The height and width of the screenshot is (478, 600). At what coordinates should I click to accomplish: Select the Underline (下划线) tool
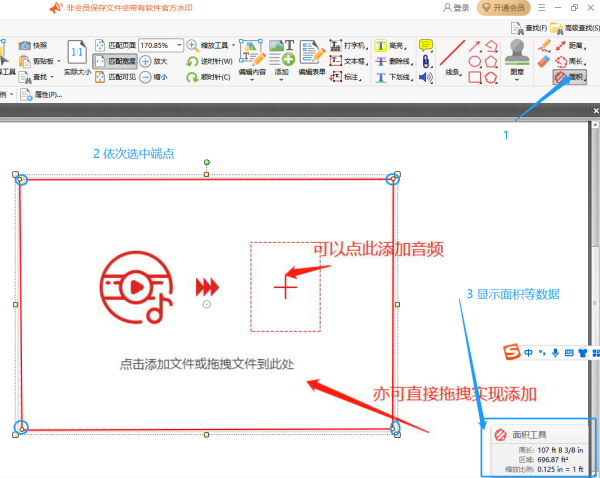point(393,77)
